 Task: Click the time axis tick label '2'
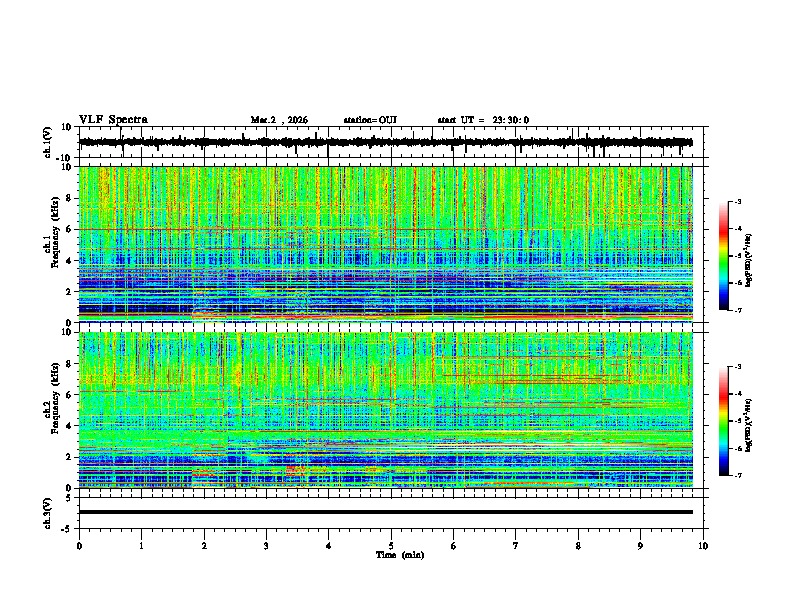204,546
